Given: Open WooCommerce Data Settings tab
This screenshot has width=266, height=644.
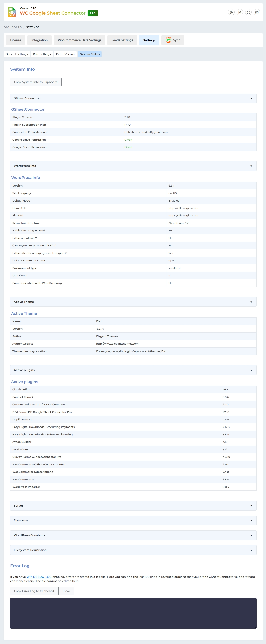Looking at the screenshot, I should click(x=79, y=40).
